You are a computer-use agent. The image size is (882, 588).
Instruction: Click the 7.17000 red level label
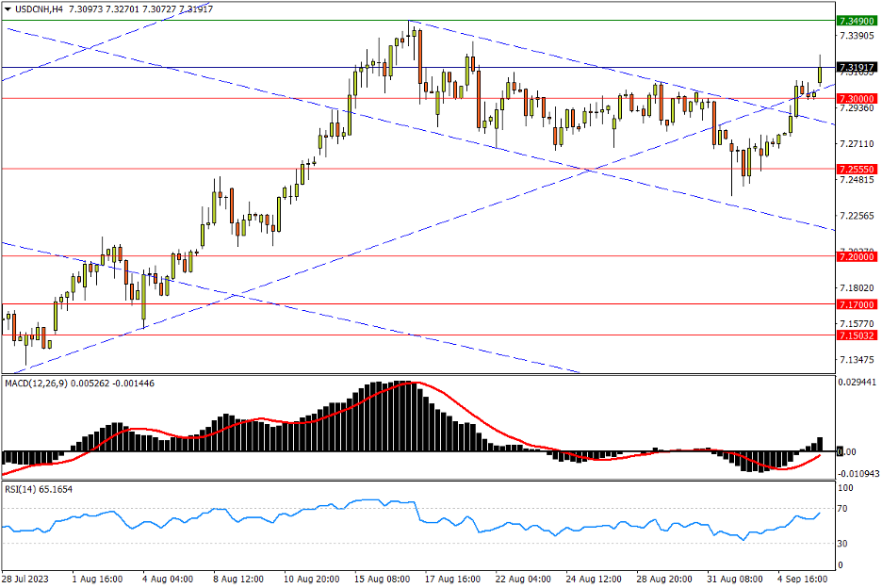click(857, 303)
